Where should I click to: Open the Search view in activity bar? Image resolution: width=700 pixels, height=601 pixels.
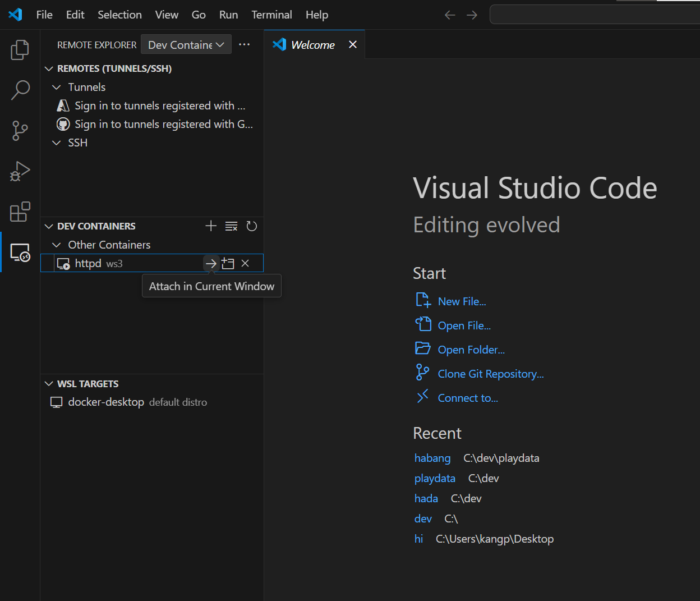tap(20, 90)
